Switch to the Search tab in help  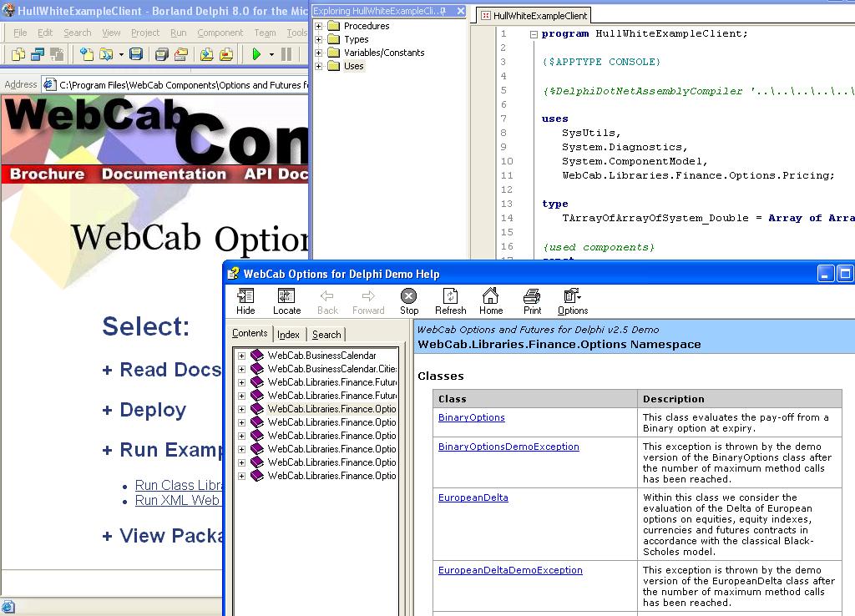tap(326, 335)
